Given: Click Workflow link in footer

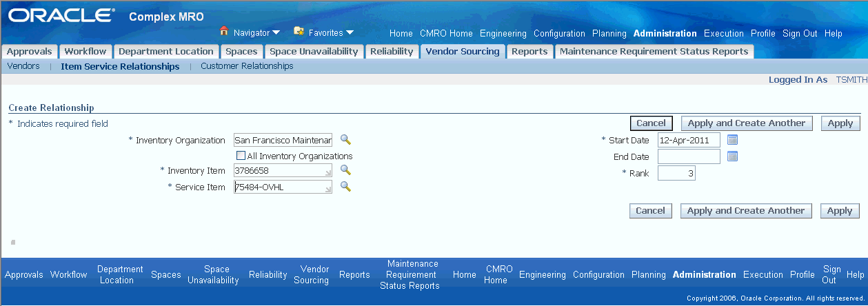Looking at the screenshot, I should 69,274.
